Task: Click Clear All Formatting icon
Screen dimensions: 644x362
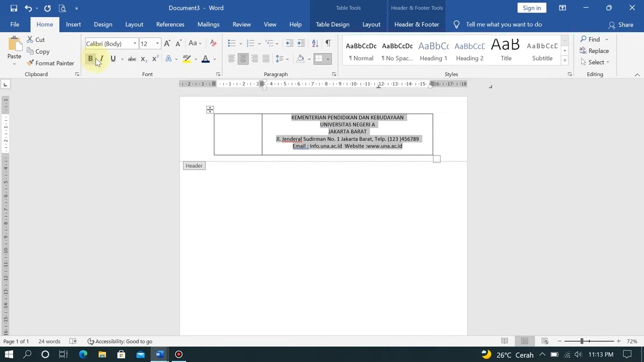Action: pyautogui.click(x=213, y=43)
